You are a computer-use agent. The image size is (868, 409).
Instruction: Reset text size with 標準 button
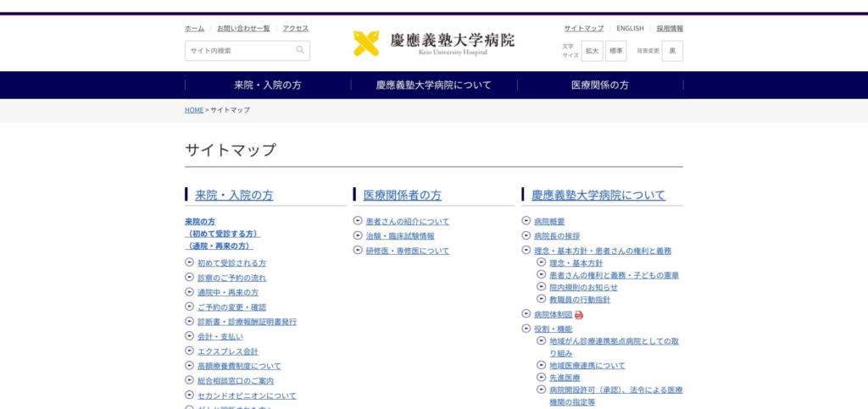[615, 51]
